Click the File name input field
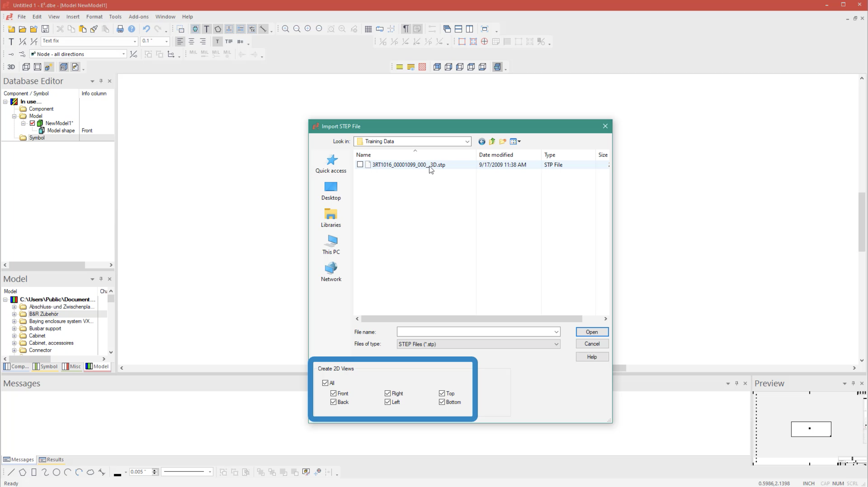The height and width of the screenshot is (487, 868). [x=475, y=332]
